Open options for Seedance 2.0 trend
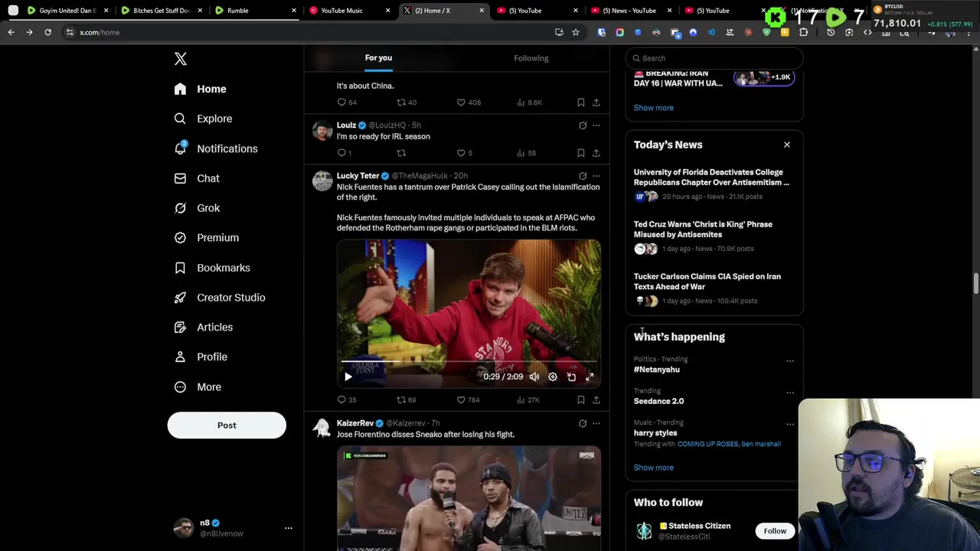The image size is (980, 551). click(790, 393)
